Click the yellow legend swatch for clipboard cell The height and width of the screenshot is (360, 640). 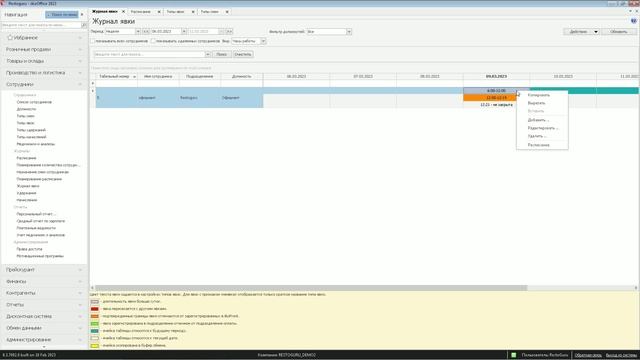[95, 346]
